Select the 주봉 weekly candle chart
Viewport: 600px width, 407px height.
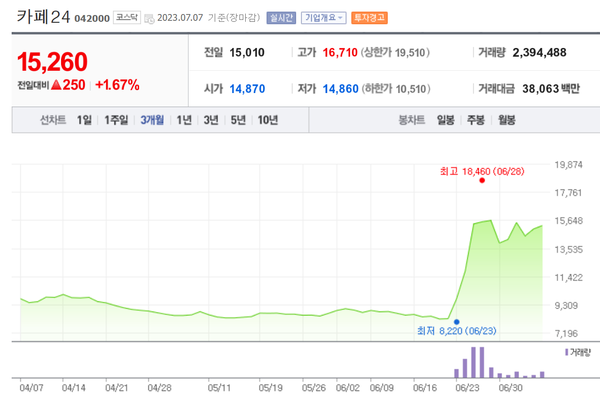(x=475, y=121)
